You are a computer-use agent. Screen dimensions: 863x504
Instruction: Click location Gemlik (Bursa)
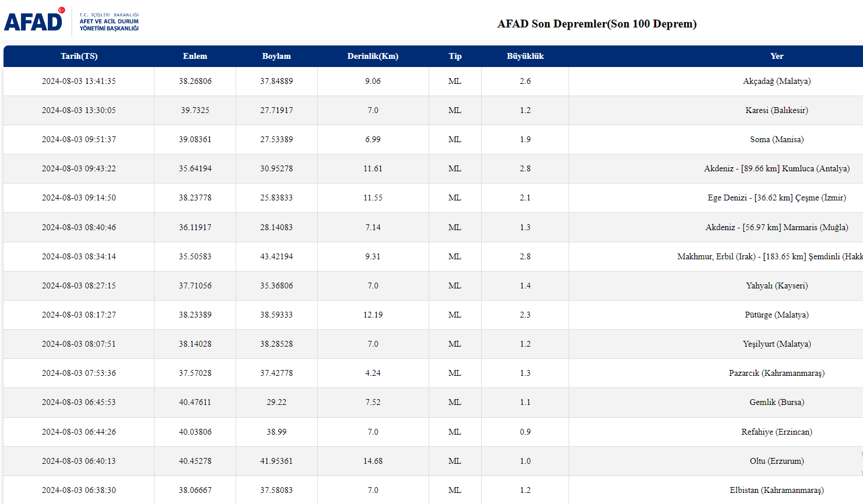coord(777,402)
